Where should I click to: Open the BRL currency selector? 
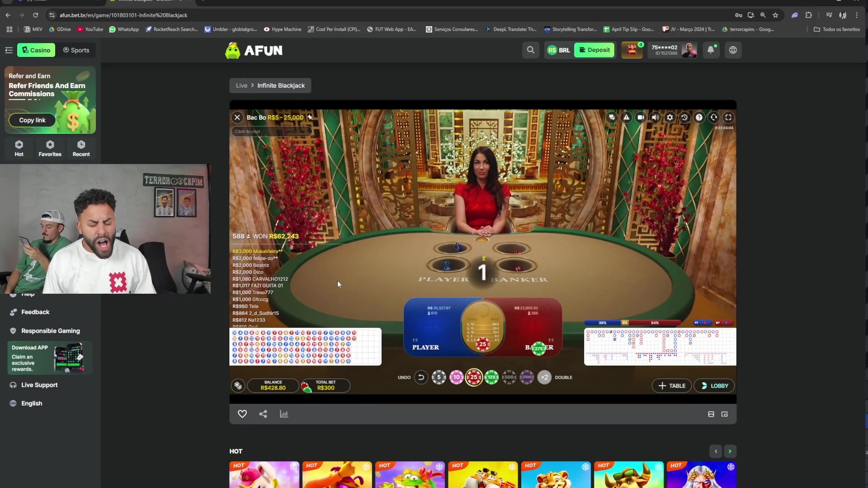[x=559, y=50]
